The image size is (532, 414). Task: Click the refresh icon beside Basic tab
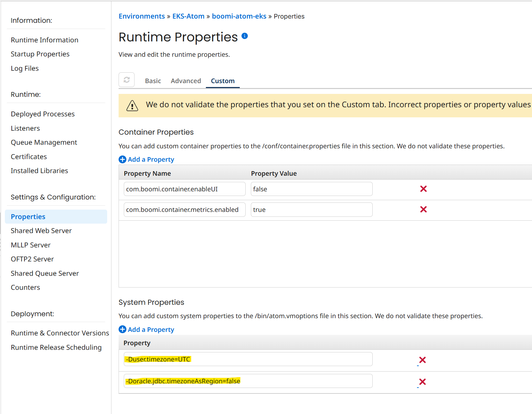pyautogui.click(x=126, y=80)
